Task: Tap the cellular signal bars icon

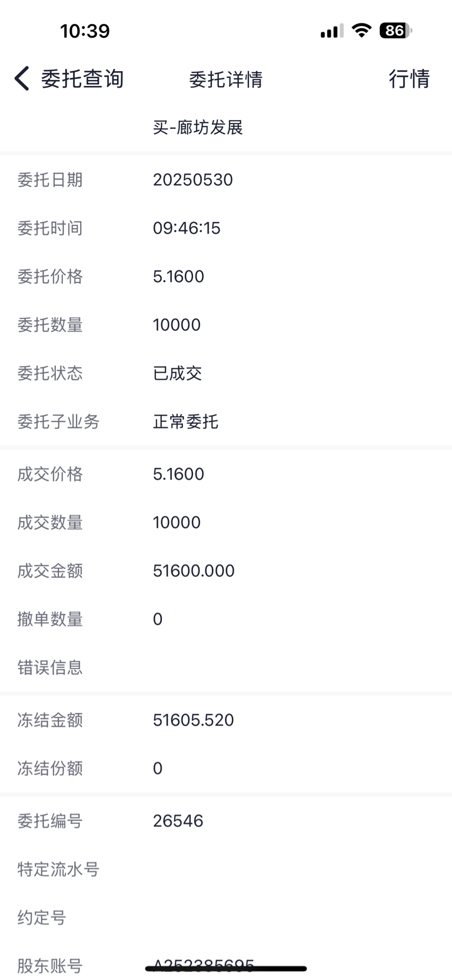Action: coord(332,31)
